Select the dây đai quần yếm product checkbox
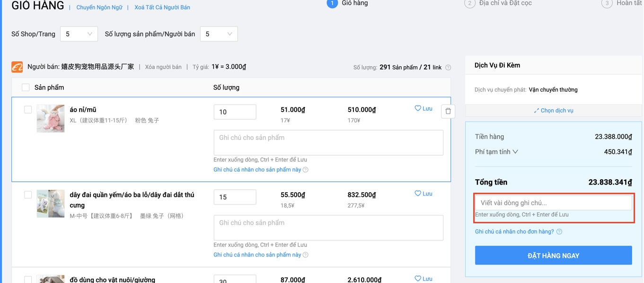The image size is (644, 283). pyautogui.click(x=28, y=195)
